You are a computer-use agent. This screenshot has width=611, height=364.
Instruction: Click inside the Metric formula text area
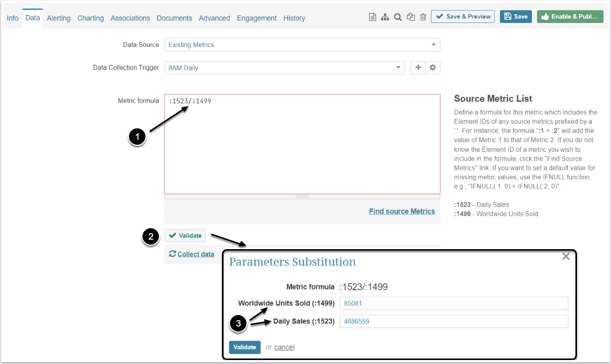point(302,144)
